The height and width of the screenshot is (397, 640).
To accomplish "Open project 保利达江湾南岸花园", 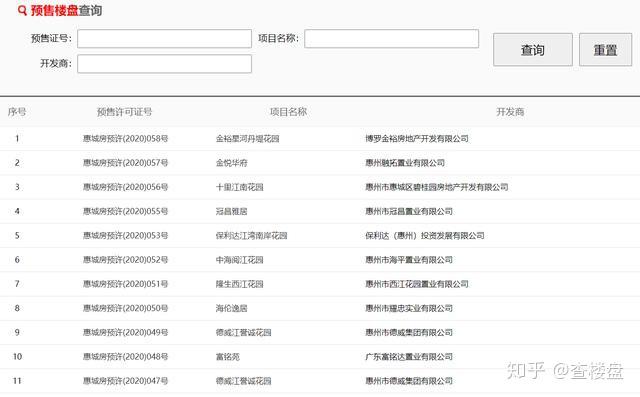I will (252, 235).
